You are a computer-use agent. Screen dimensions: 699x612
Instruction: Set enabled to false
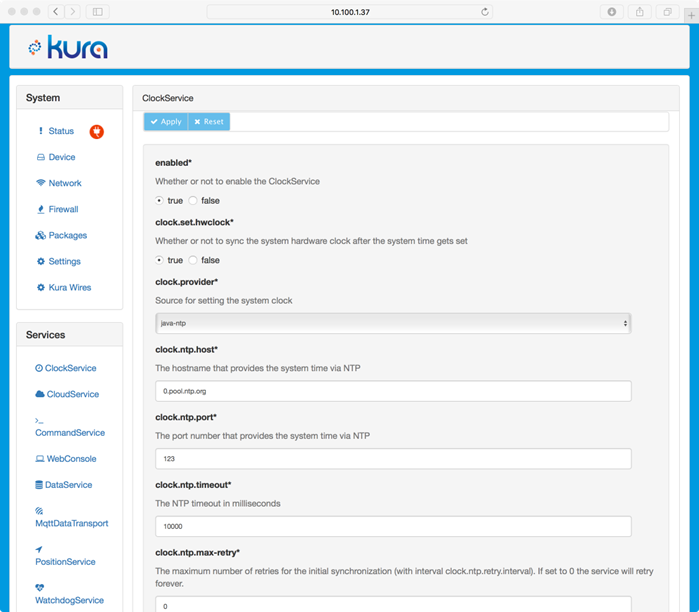click(193, 201)
